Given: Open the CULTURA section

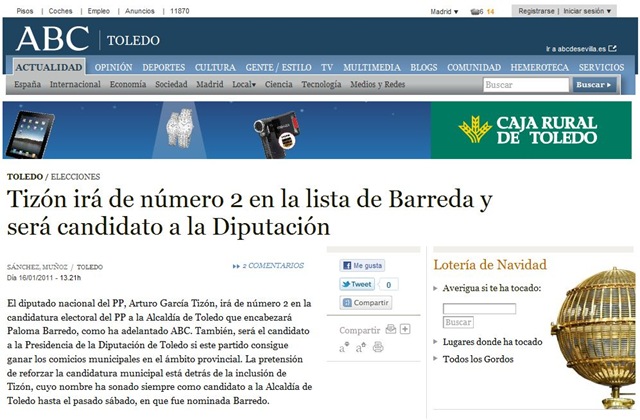Looking at the screenshot, I should (215, 67).
